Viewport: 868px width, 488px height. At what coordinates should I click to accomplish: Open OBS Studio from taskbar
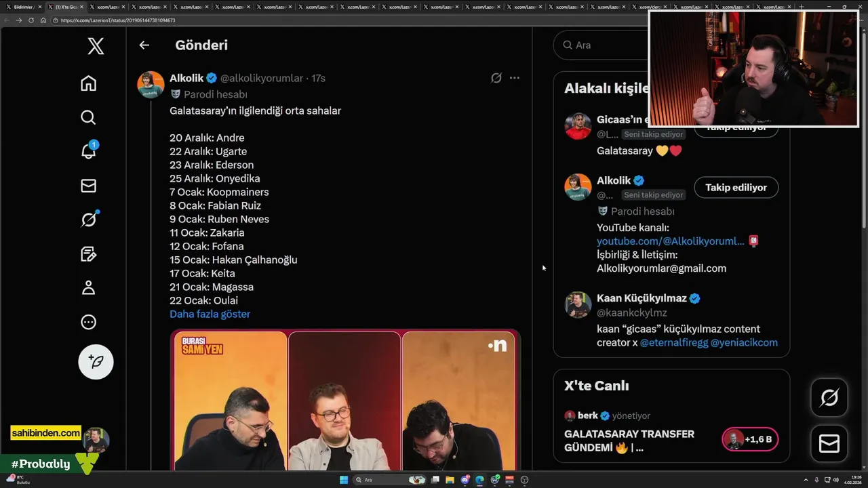point(524,480)
